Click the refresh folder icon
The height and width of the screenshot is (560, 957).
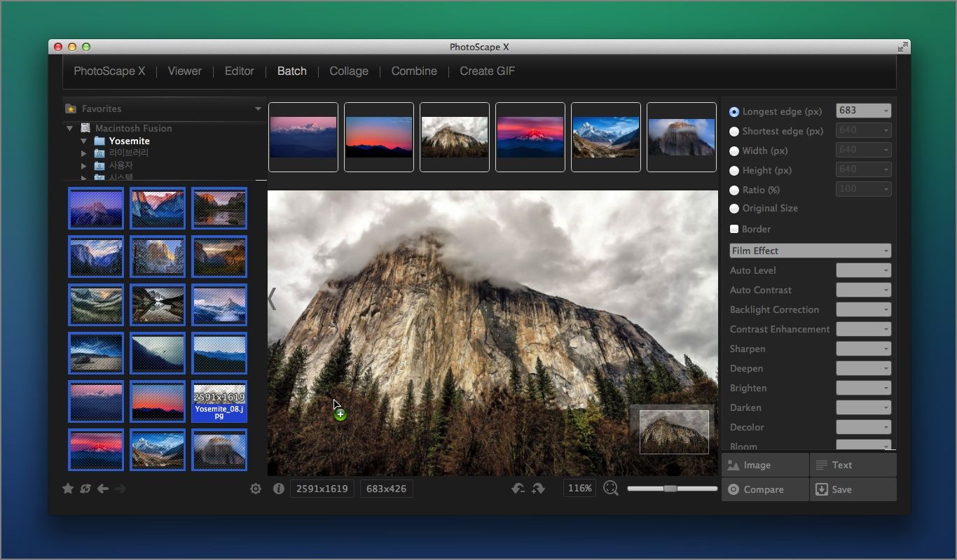tap(85, 489)
